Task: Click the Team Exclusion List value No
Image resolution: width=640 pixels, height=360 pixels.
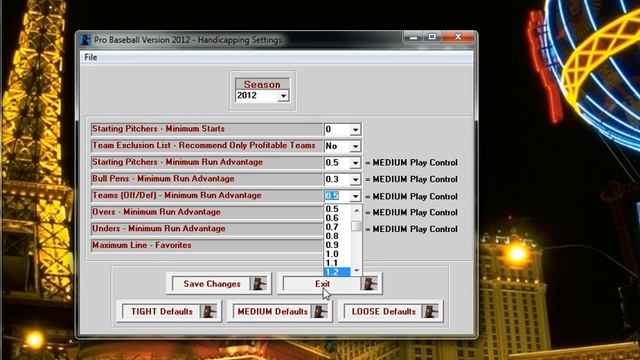Action: pyautogui.click(x=337, y=146)
